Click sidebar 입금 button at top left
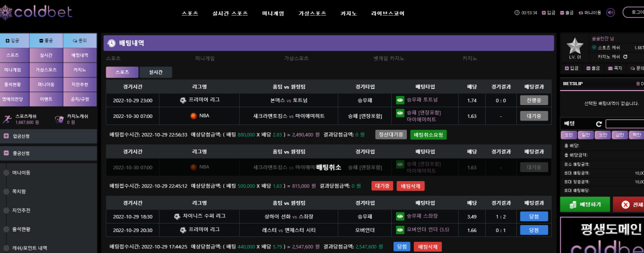The height and width of the screenshot is (253, 644). pos(16,40)
